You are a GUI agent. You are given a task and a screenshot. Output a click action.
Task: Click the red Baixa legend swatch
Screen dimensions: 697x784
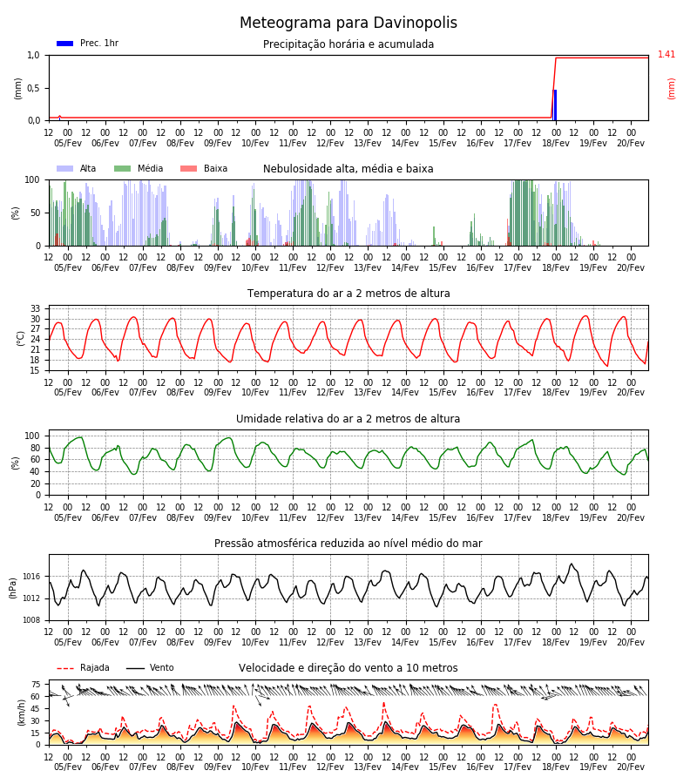click(188, 169)
